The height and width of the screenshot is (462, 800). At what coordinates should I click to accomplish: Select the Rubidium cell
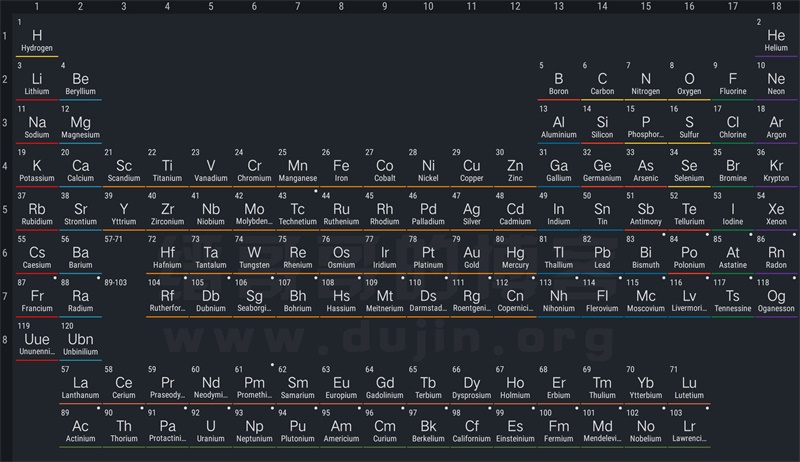(x=37, y=210)
